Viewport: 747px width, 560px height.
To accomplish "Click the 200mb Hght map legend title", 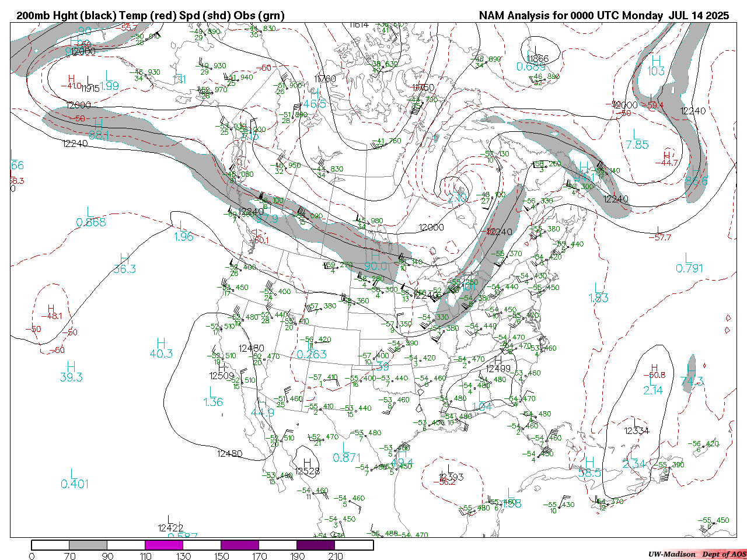I will point(151,16).
